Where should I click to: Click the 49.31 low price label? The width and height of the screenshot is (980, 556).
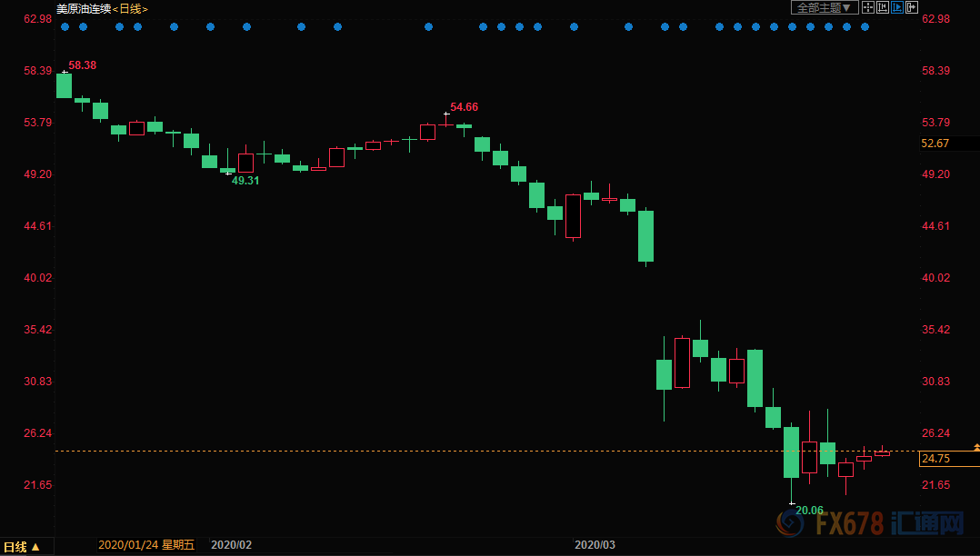[245, 181]
